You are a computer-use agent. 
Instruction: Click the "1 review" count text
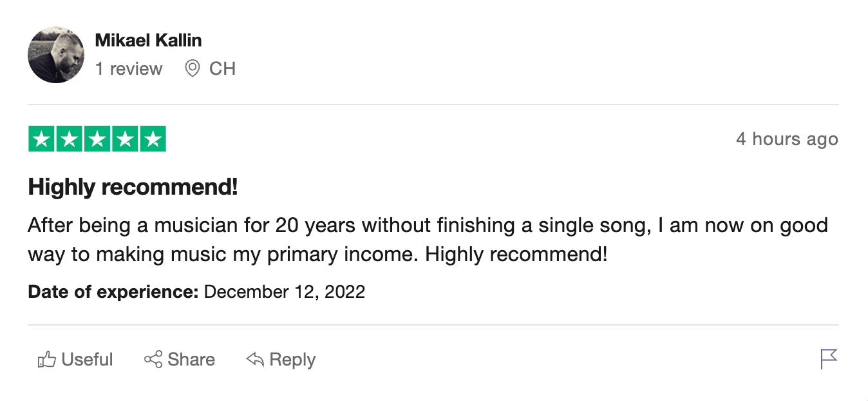[129, 69]
